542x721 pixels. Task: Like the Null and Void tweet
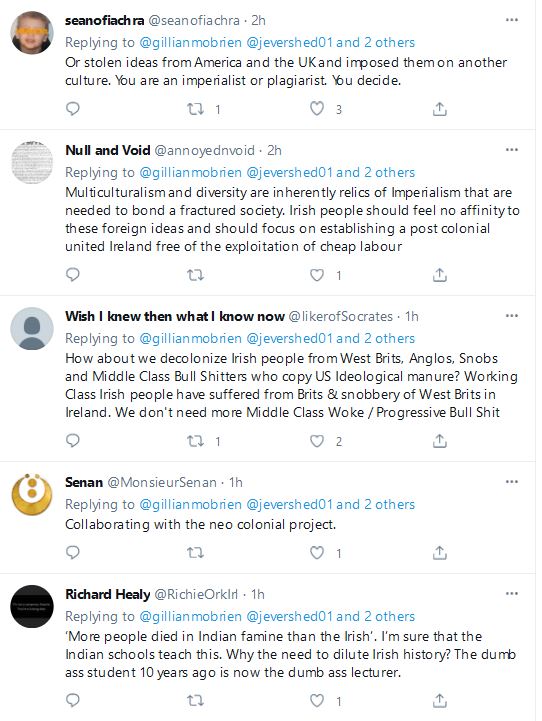pos(317,275)
